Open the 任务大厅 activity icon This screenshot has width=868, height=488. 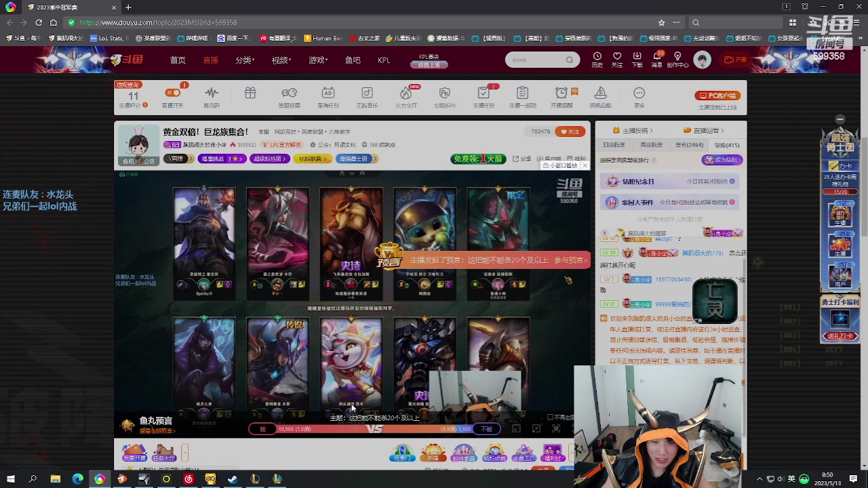164,453
